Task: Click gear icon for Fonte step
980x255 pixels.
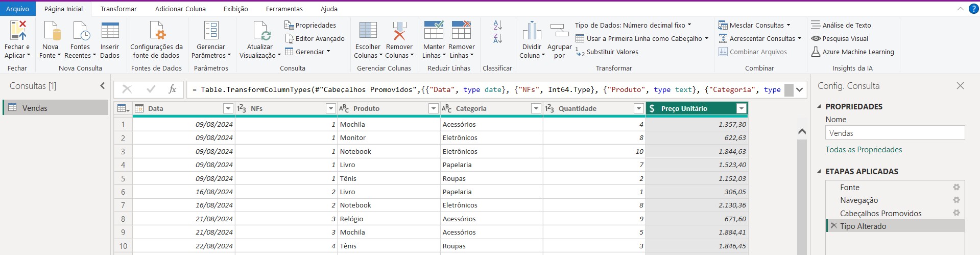Action: tap(957, 188)
